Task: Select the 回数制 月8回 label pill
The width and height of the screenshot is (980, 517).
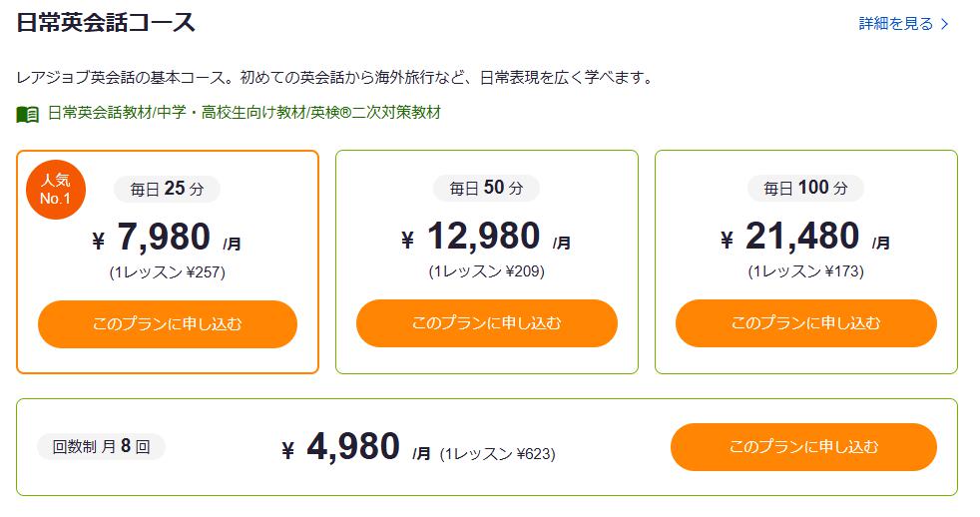Action: pos(101,446)
